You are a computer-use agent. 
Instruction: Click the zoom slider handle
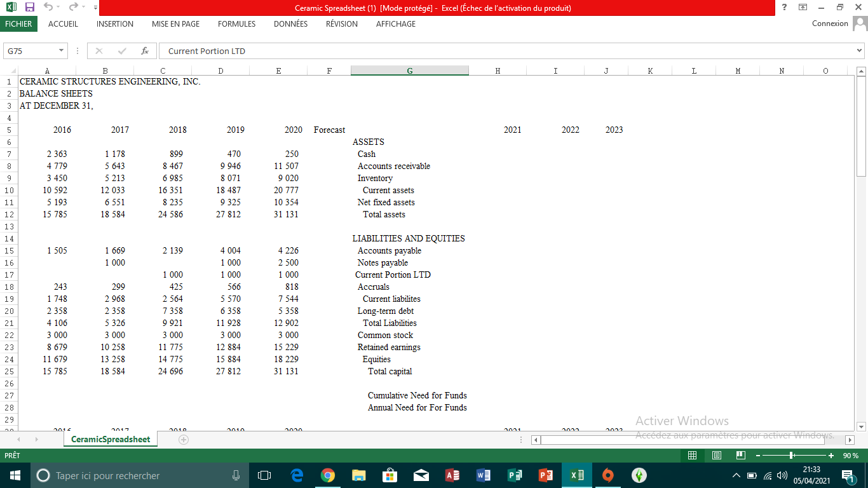tap(791, 456)
